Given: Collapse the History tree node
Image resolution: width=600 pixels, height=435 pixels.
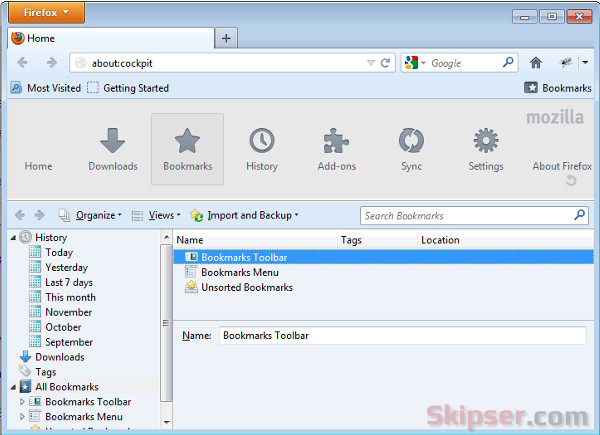Looking at the screenshot, I should click(13, 238).
